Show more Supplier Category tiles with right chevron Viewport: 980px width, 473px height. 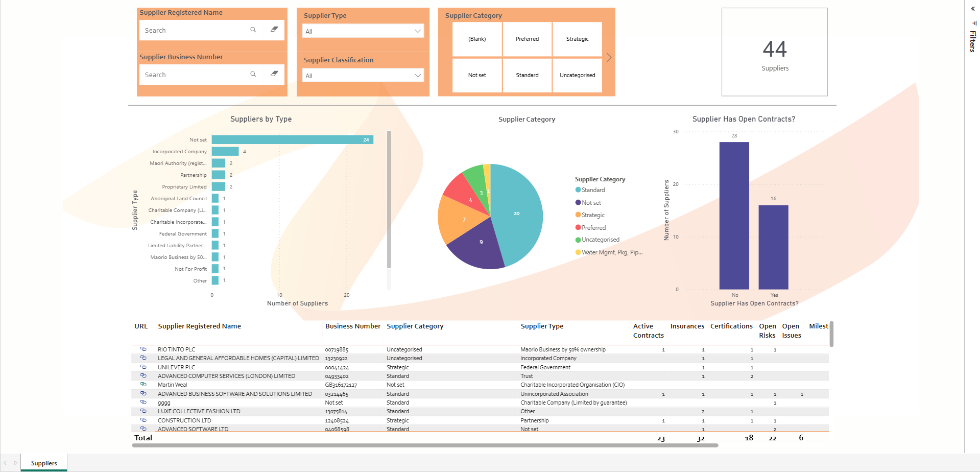pyautogui.click(x=609, y=58)
